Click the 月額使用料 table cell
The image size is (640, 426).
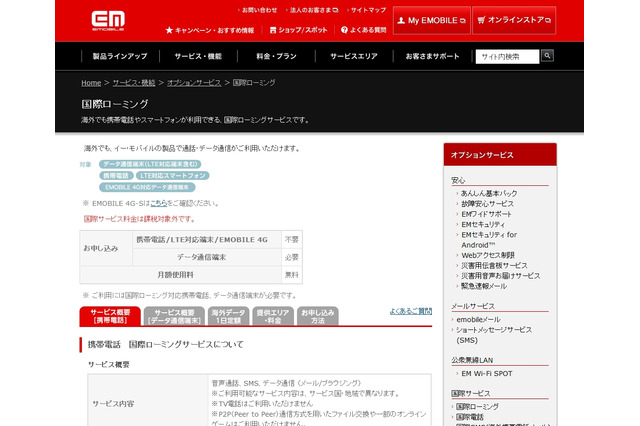pyautogui.click(x=181, y=275)
